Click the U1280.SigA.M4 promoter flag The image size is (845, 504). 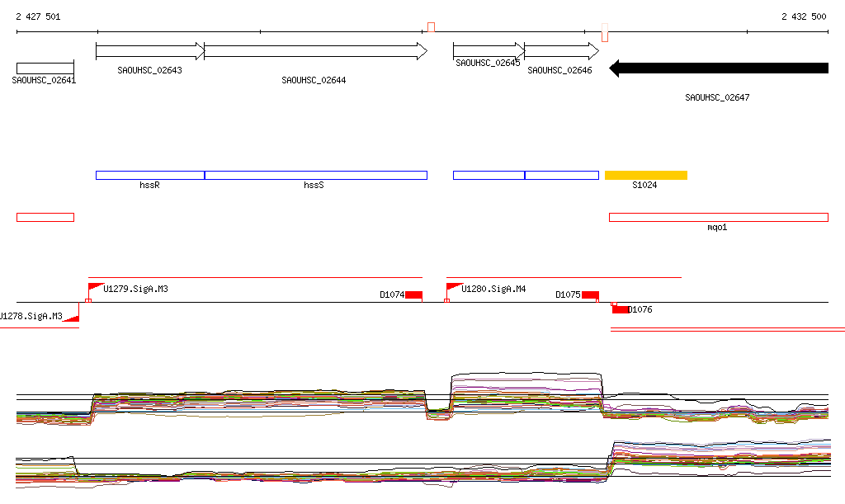click(454, 291)
